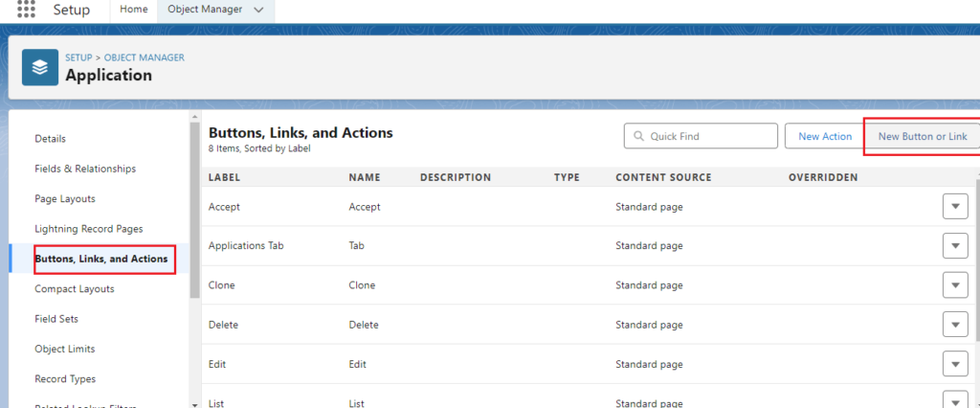Image resolution: width=980 pixels, height=408 pixels.
Task: Expand the Applications Tab row action menu
Action: tap(954, 246)
